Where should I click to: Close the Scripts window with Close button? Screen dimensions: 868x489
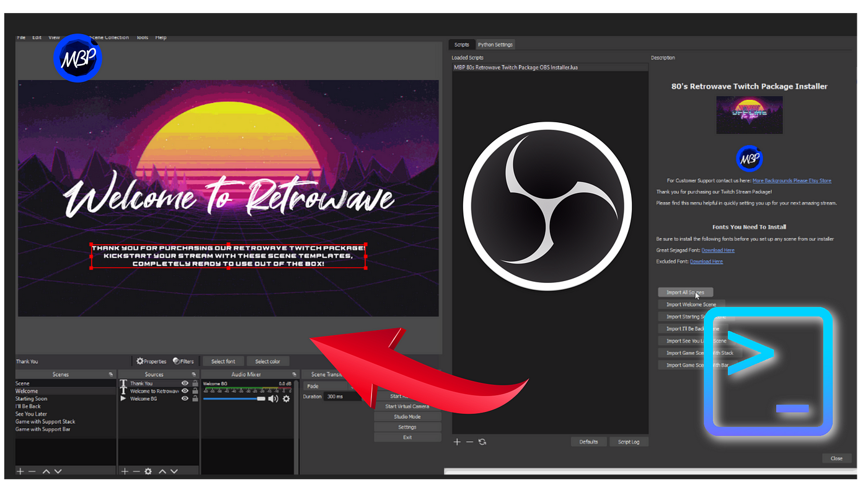(836, 458)
